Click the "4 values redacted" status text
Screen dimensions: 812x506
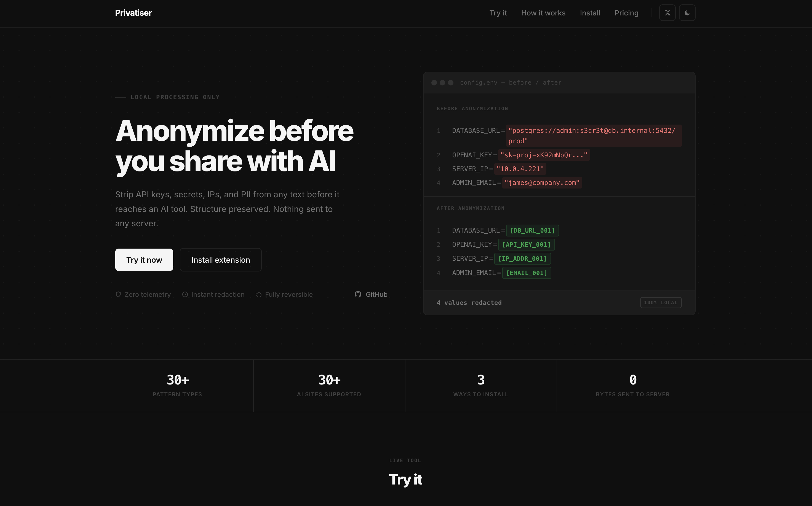[x=469, y=303]
